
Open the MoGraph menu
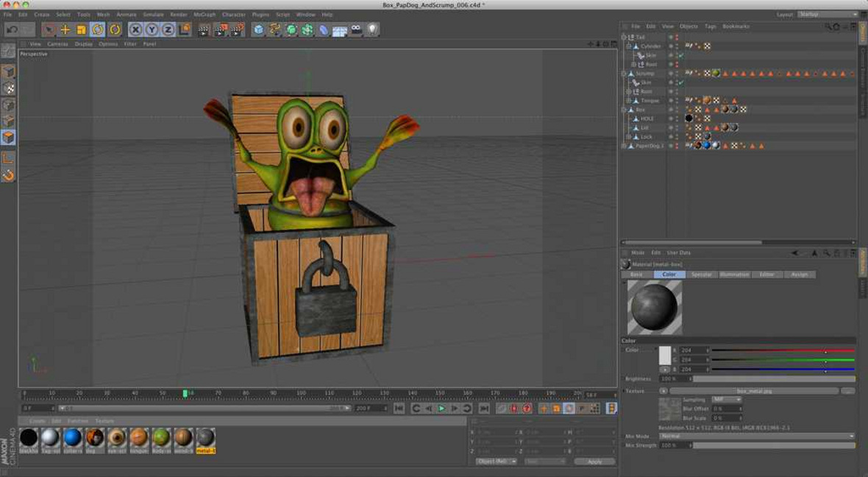coord(204,14)
